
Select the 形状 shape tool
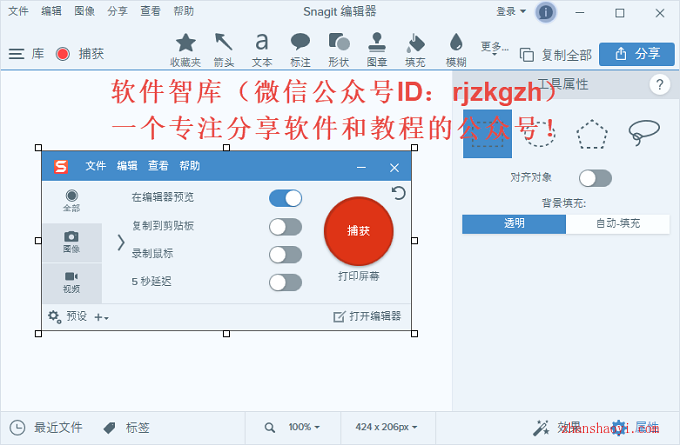[339, 50]
